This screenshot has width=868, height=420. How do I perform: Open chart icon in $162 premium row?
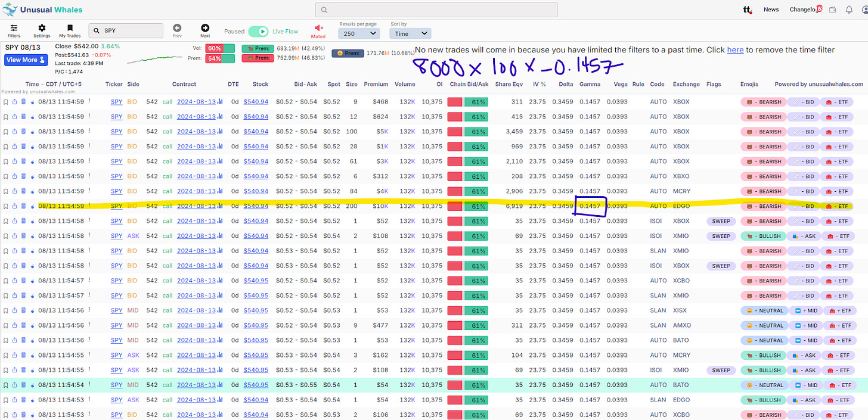point(221,355)
